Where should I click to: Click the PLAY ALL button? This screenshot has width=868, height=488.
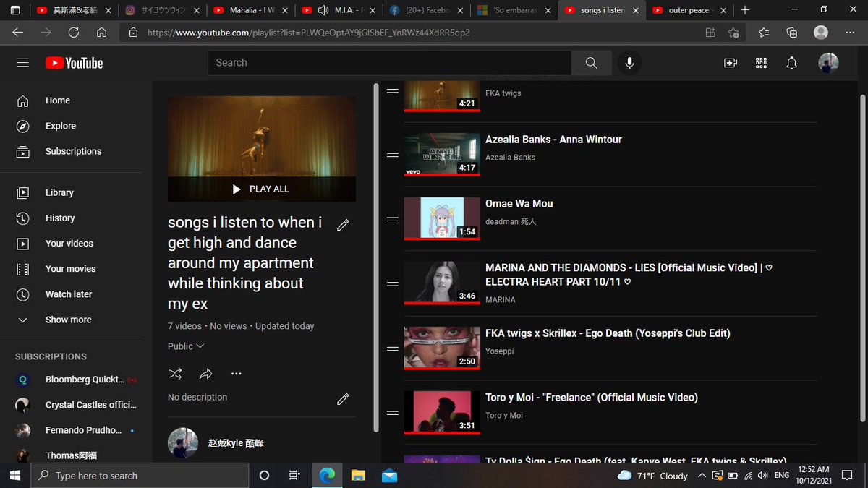[x=261, y=189]
